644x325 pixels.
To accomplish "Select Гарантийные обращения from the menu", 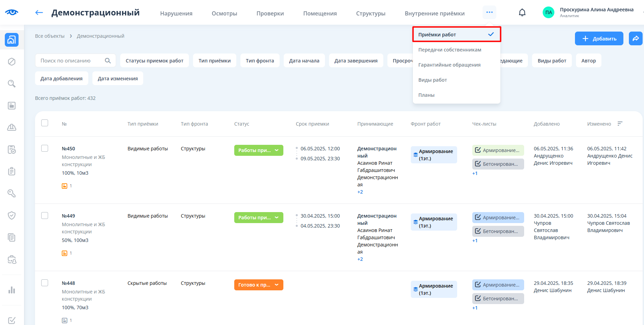I will point(449,65).
